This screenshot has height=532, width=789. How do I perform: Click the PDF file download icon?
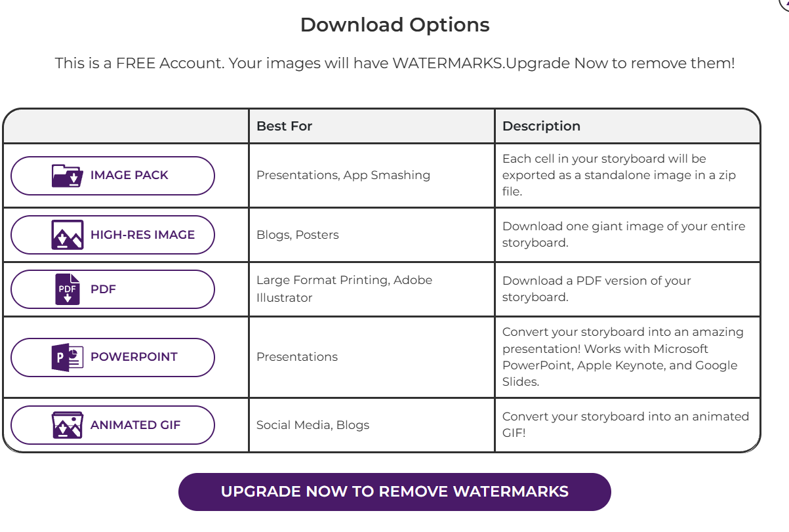(67, 289)
